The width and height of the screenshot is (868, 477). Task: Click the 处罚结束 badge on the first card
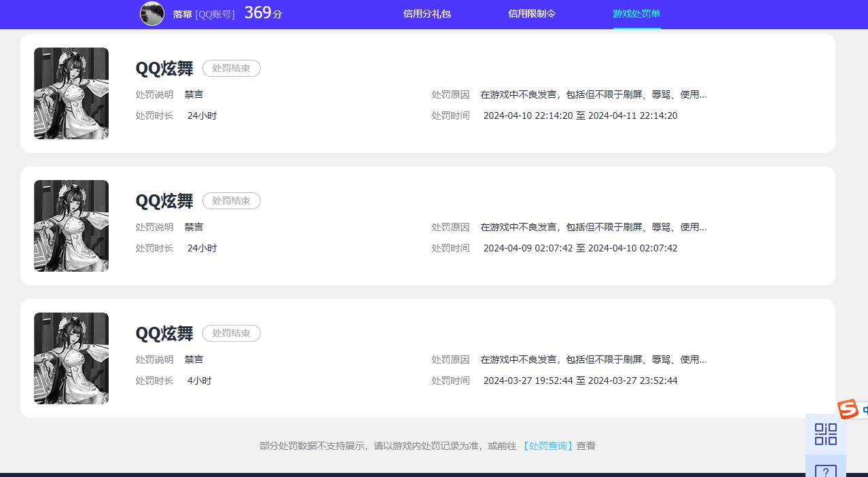click(x=231, y=68)
